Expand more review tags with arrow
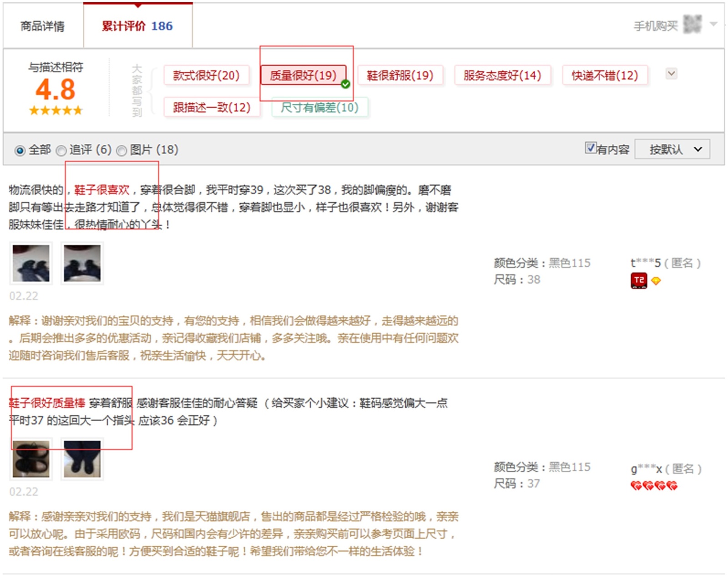This screenshot has width=728, height=580. click(671, 74)
